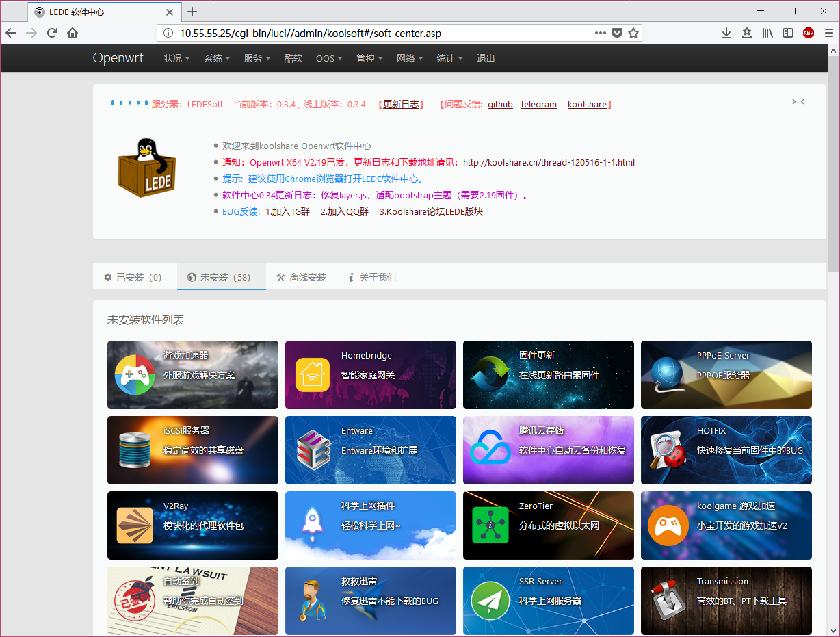Click the V2Ray orange logo icon
Image resolution: width=840 pixels, height=637 pixels.
(135, 525)
